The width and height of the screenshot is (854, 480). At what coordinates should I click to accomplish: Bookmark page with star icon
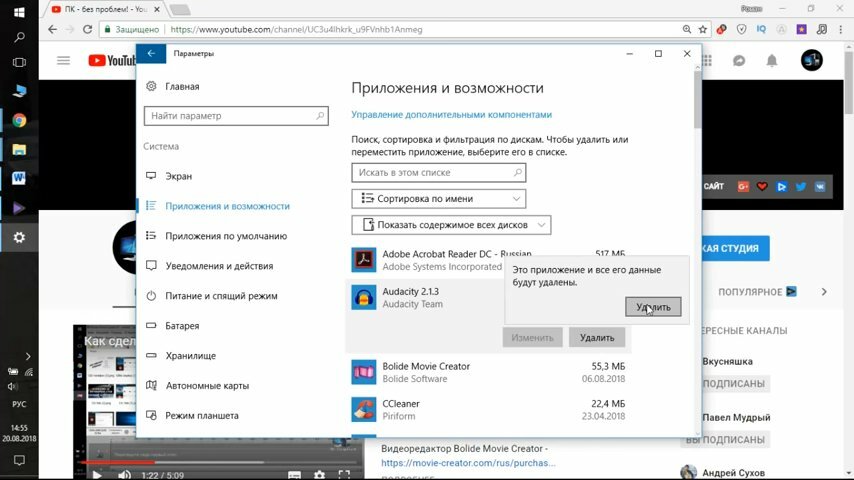tap(703, 29)
